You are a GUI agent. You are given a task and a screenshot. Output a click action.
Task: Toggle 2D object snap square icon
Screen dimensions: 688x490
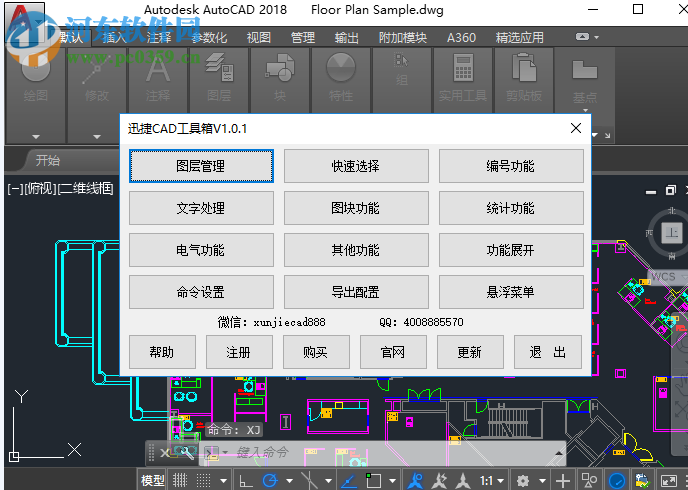(373, 480)
